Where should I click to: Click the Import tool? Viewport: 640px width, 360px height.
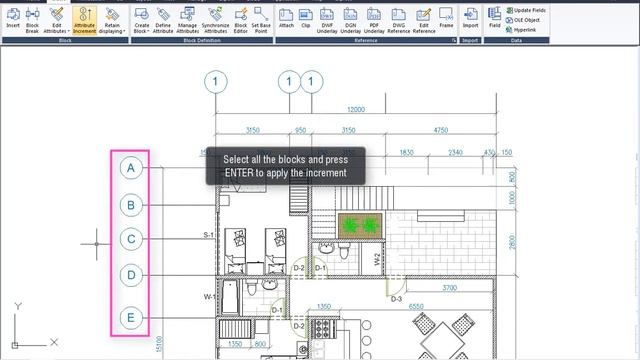470,18
